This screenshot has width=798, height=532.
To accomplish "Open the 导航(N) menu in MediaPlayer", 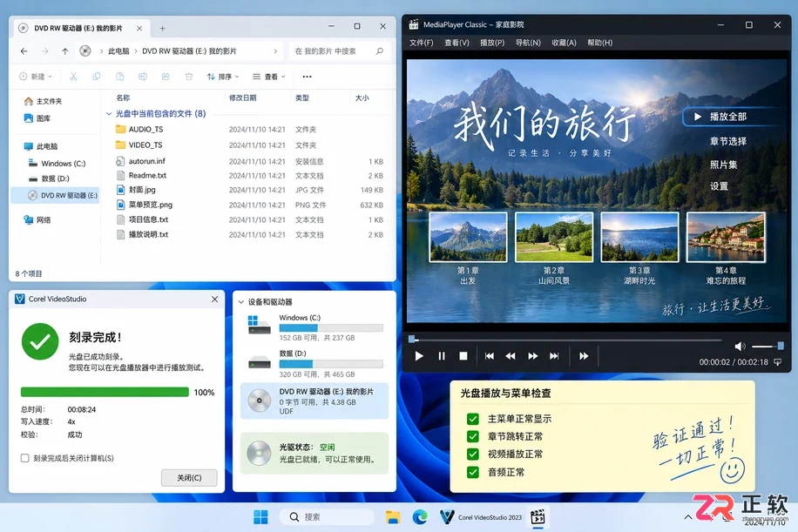I will point(528,43).
